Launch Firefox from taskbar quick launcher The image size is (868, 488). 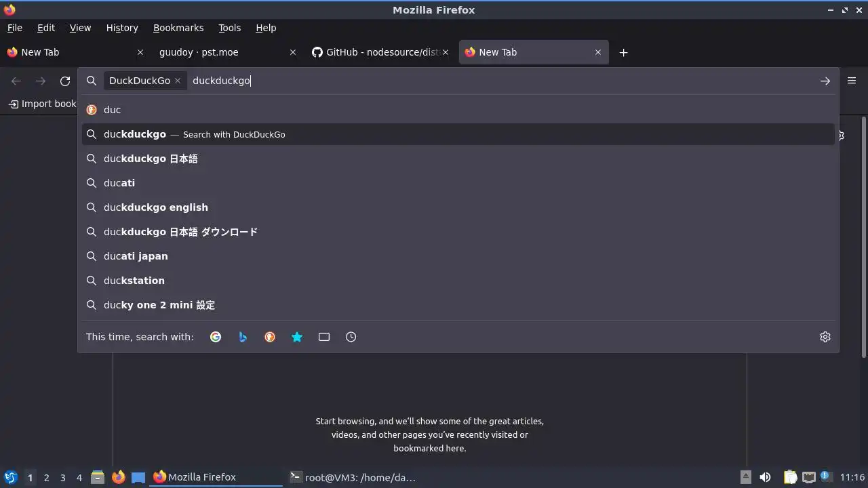click(x=118, y=477)
